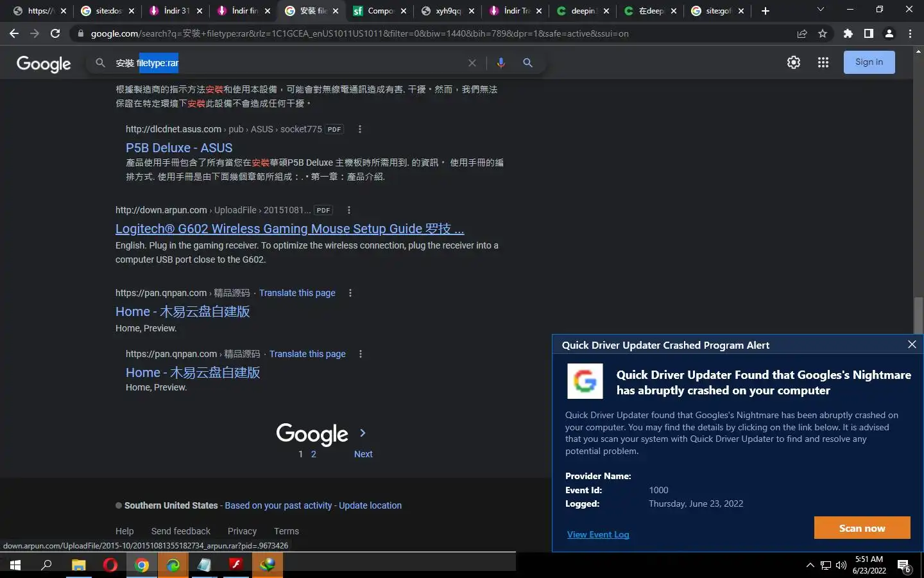Image resolution: width=924 pixels, height=578 pixels.
Task: Open the Chrome profile icon
Action: (x=889, y=33)
